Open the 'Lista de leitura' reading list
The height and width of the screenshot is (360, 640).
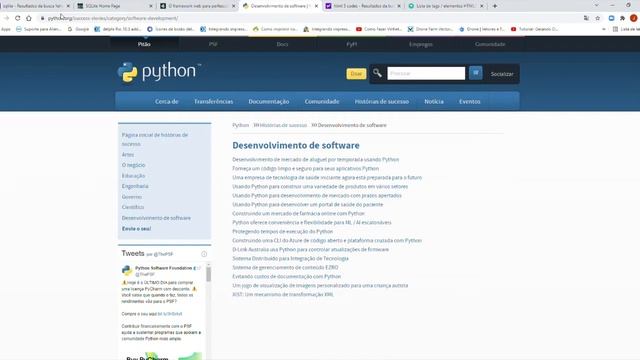(x=626, y=29)
